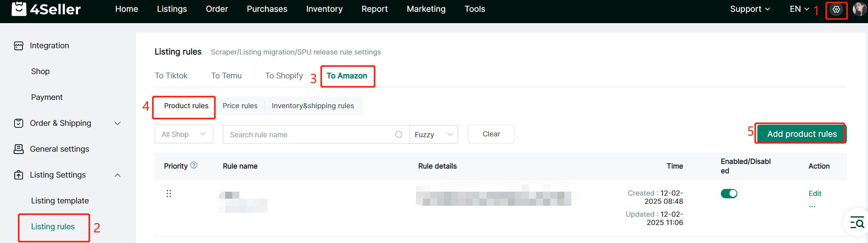Click the Add product rules button
Screen dimensions: 868x243
coord(801,134)
